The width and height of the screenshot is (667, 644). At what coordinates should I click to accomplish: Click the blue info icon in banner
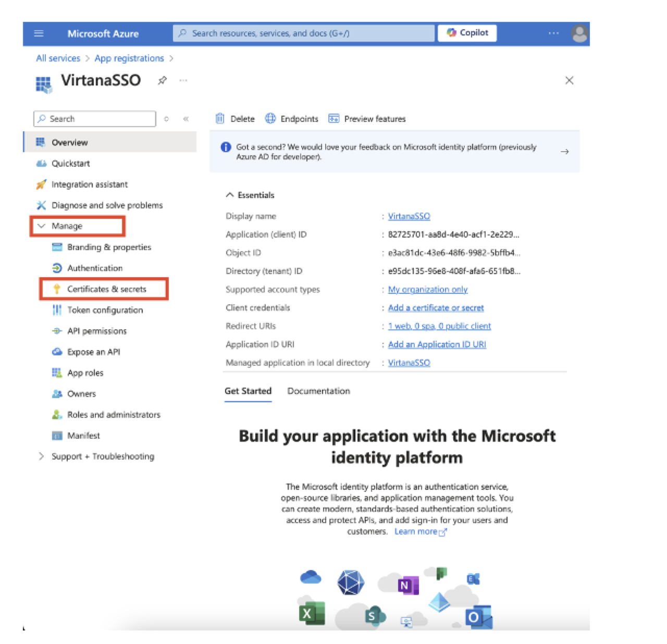click(x=226, y=147)
